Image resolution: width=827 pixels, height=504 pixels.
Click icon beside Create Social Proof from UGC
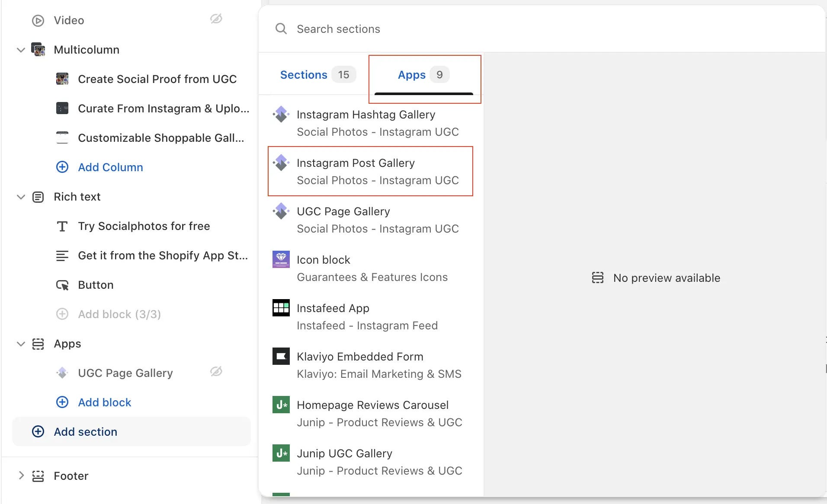point(62,79)
